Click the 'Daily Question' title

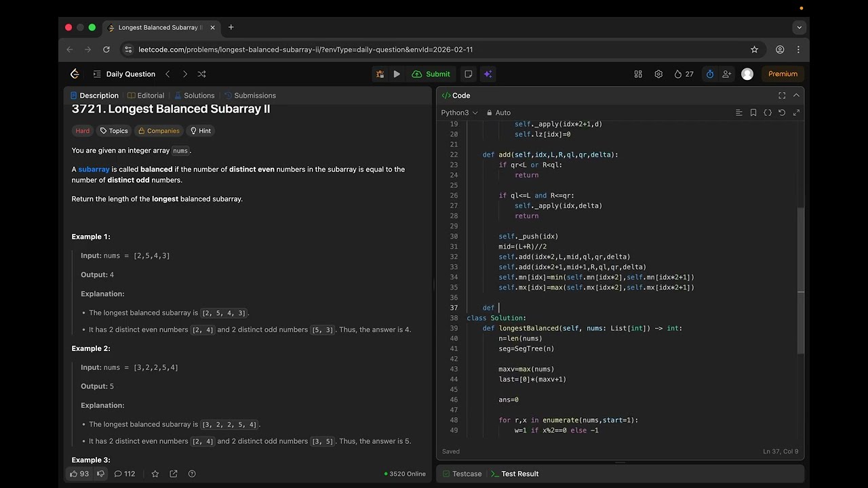point(131,74)
